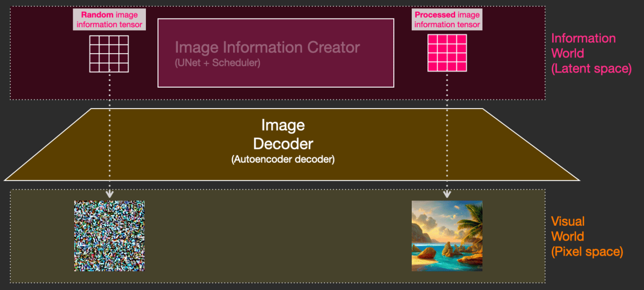Click the rocks in the beach image
Screen dimensions: 644x290
(x=430, y=253)
